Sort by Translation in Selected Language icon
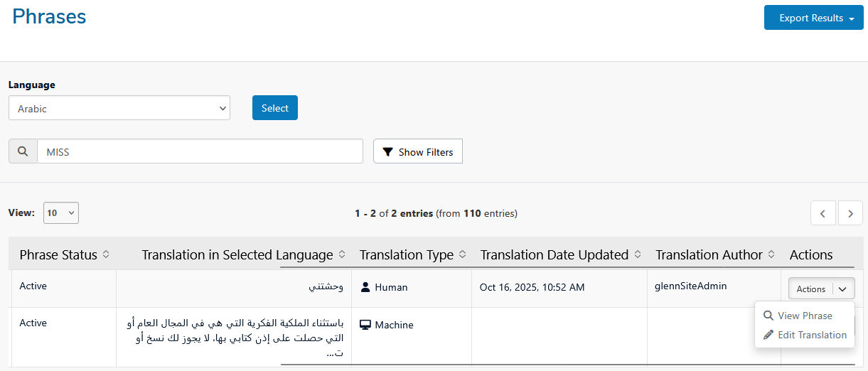The image size is (868, 371). click(342, 254)
